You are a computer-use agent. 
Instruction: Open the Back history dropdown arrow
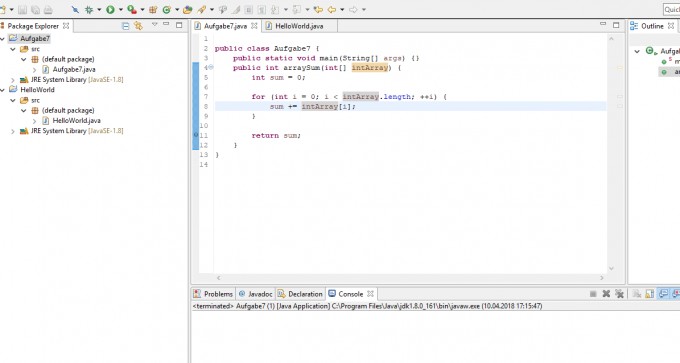[x=342, y=10]
